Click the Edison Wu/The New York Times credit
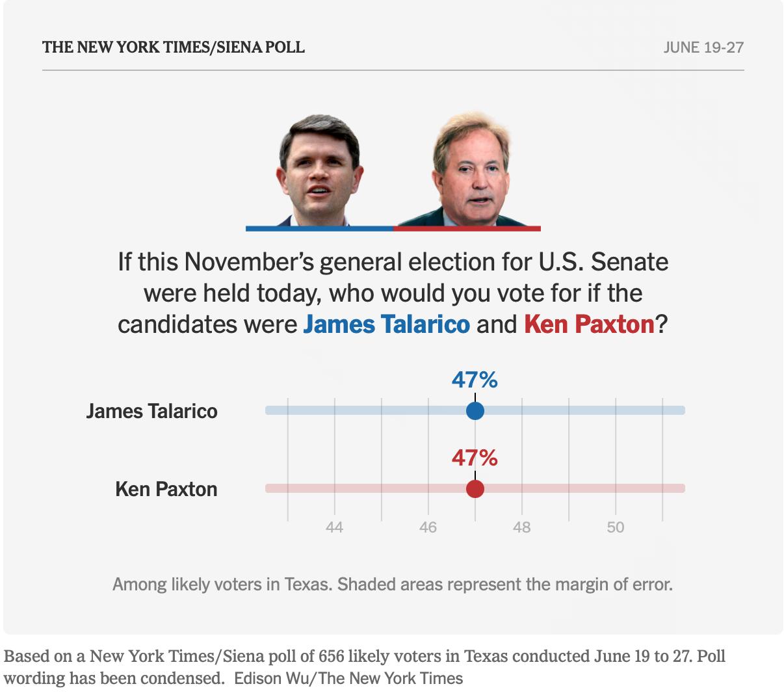Screen dimensions: 784x697 coord(348,678)
